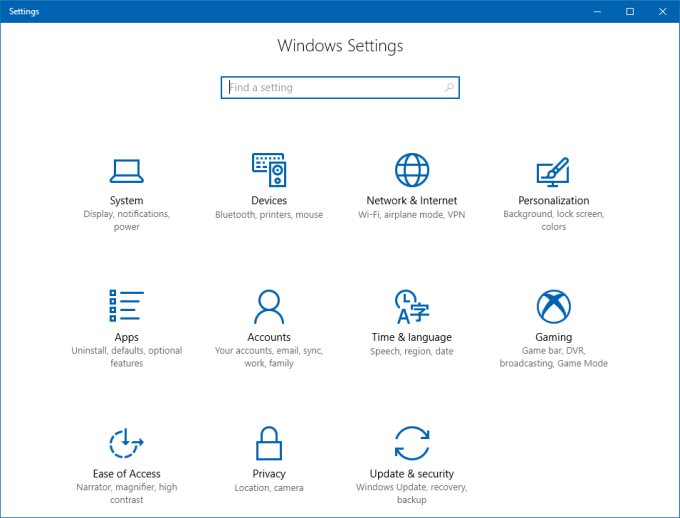
Task: Click 'Bluetooth, printers, mouse' description
Action: pyautogui.click(x=269, y=214)
